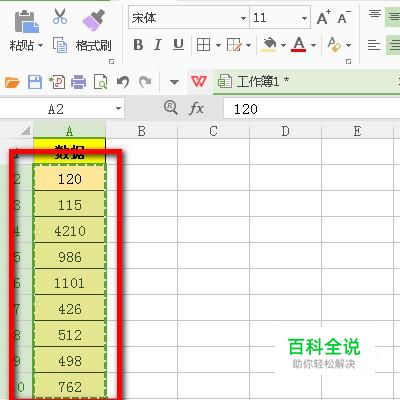Select the cell containing 986
The width and height of the screenshot is (400, 400).
pos(70,256)
